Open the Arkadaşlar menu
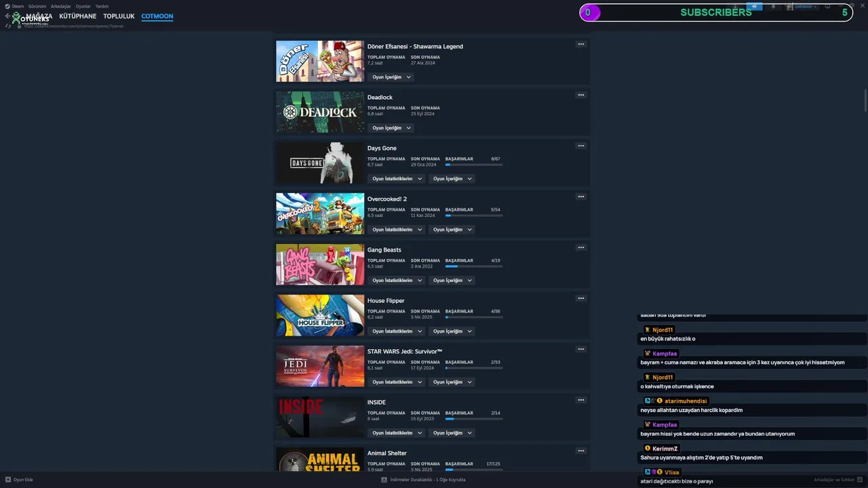This screenshot has height=488, width=868. pos(61,6)
